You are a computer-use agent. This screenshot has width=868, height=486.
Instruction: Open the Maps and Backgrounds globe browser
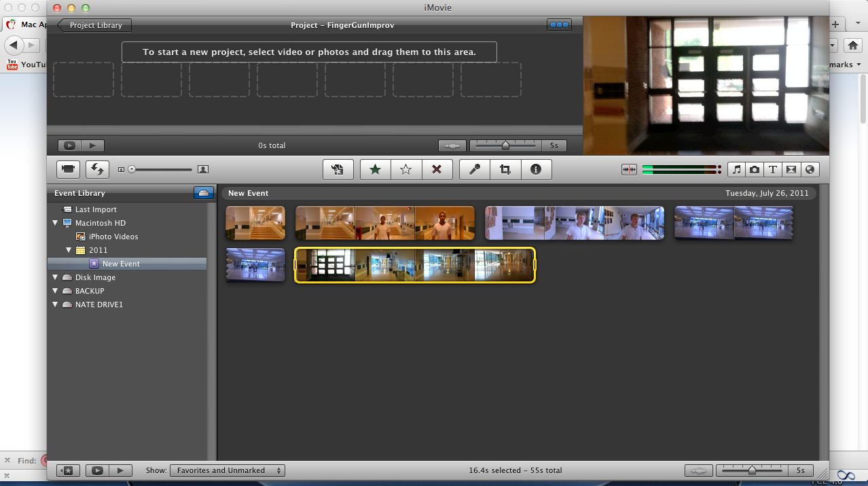point(810,169)
